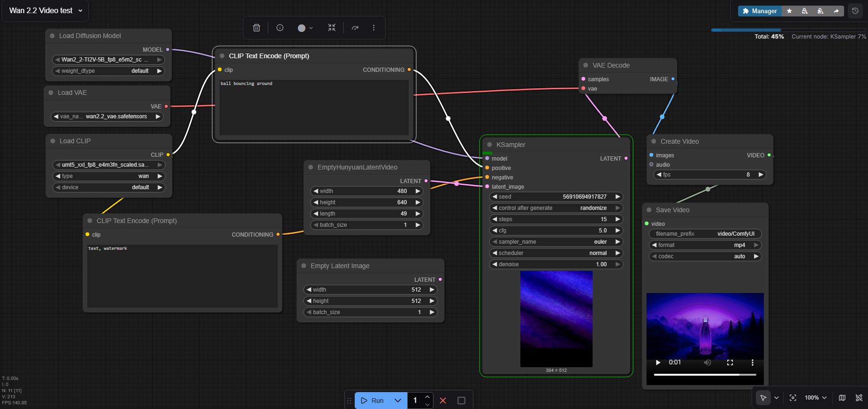Toggle collapse dot on KSampler node title

[489, 145]
